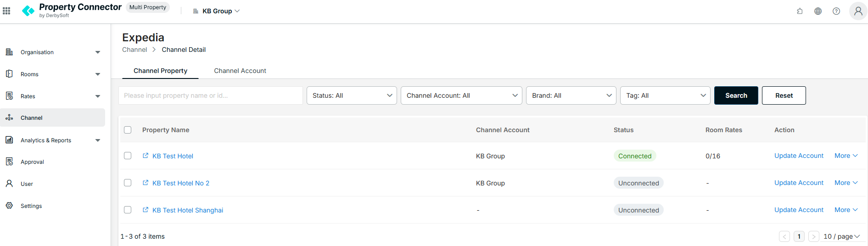Click the Analytics & Reports sidebar icon

coord(9,140)
